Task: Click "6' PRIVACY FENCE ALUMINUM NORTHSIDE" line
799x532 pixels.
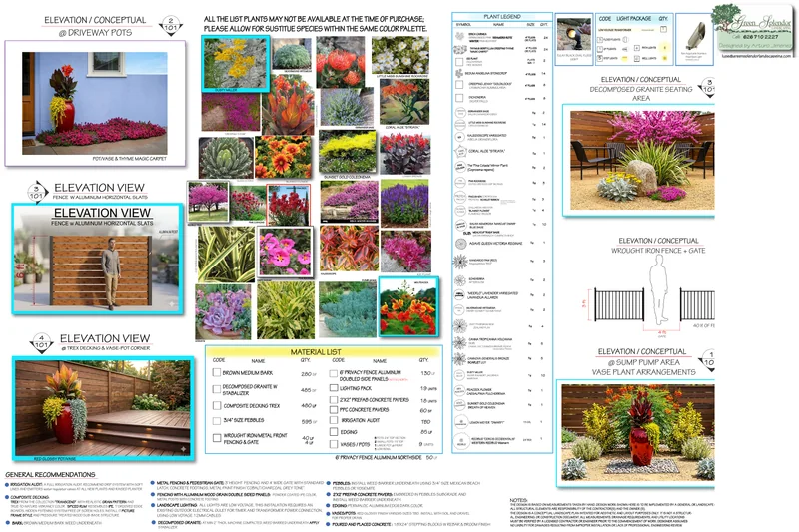Action: tap(379, 458)
